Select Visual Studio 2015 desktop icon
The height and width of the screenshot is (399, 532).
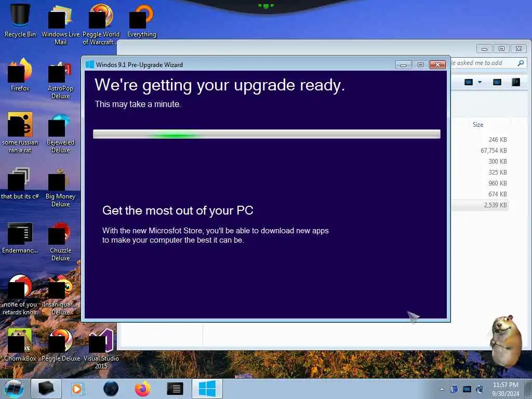click(x=101, y=348)
